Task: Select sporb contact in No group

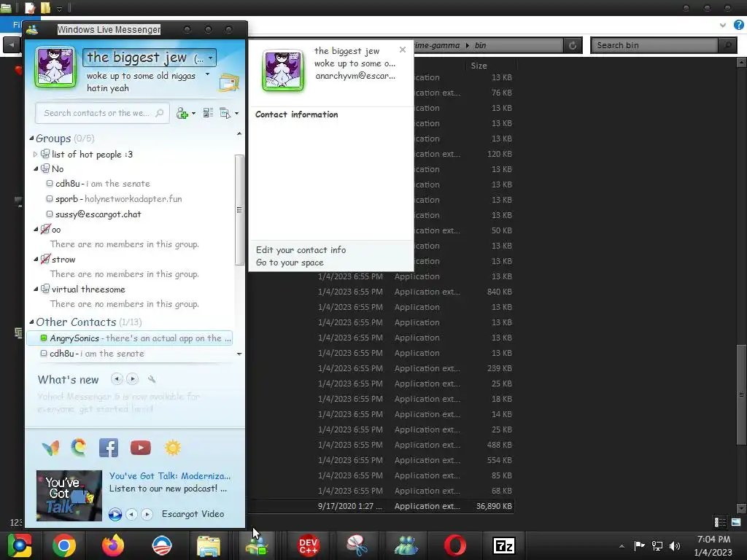Action: point(115,199)
